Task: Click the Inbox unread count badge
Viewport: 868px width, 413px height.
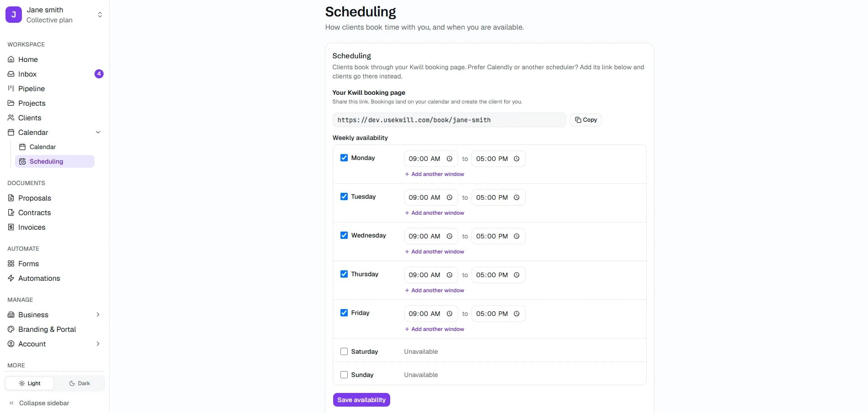Action: coord(99,74)
